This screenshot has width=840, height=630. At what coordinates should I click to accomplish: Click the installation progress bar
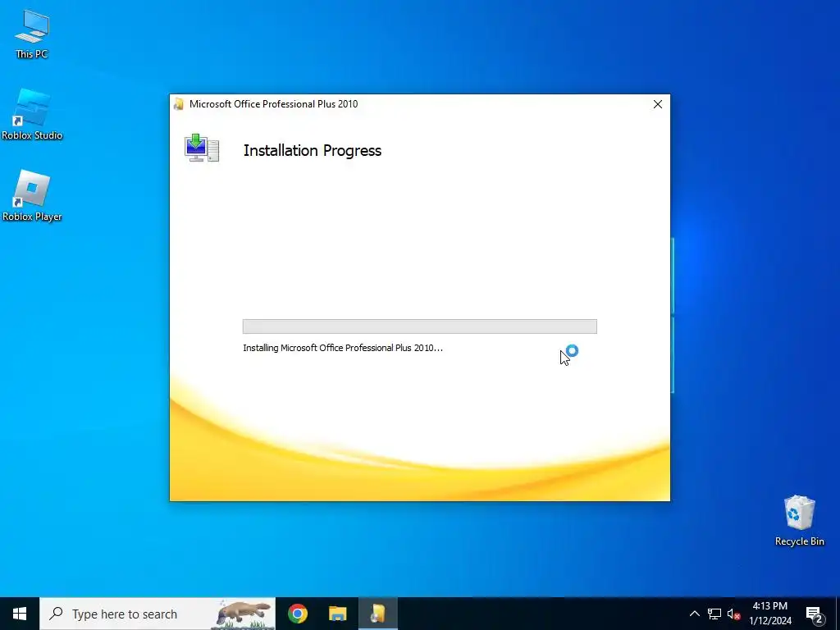tap(419, 326)
